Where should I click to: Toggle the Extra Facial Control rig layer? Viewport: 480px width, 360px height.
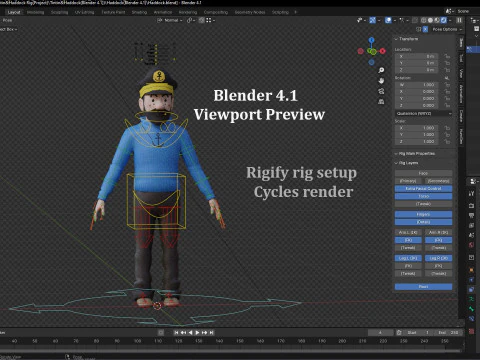pyautogui.click(x=423, y=189)
